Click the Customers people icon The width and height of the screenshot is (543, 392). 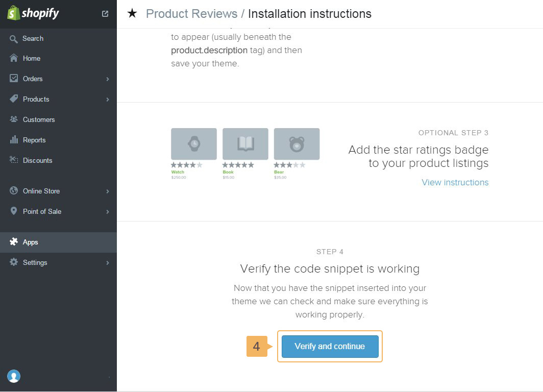[x=14, y=119]
